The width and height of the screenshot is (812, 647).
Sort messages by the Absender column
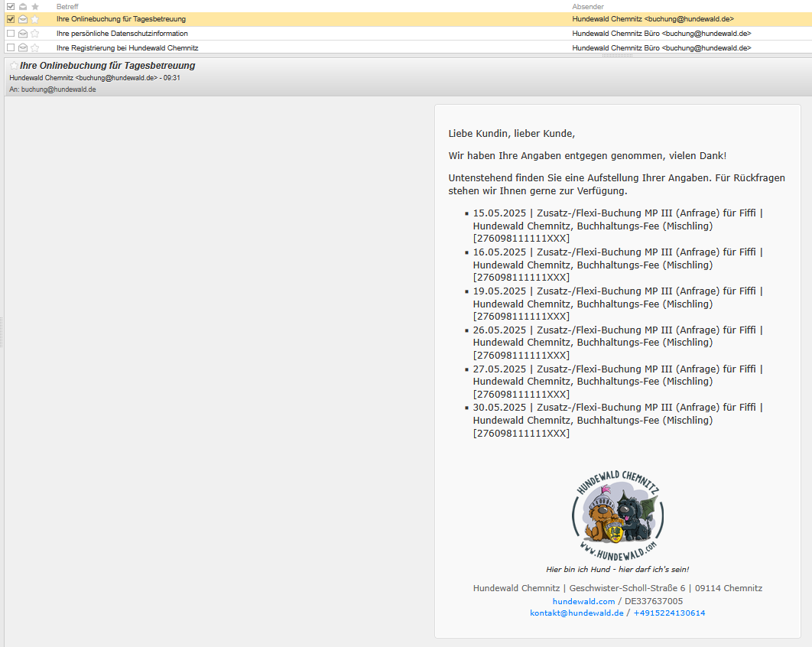[588, 6]
